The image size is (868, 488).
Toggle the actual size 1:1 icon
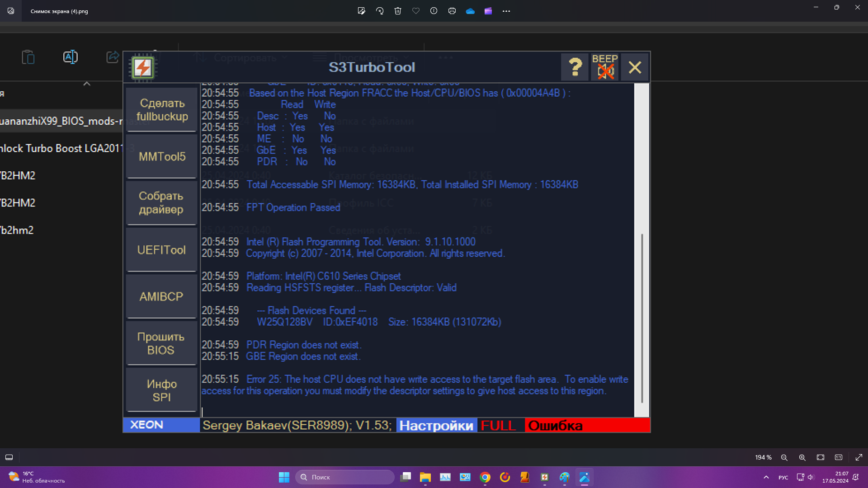point(839,457)
